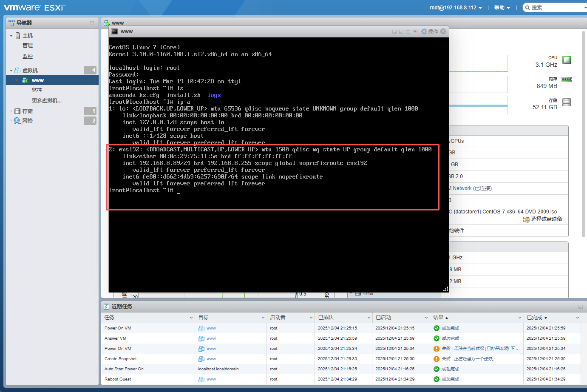The image size is (587, 392).
Task: Click www target of Answer VM task
Action: (x=211, y=338)
